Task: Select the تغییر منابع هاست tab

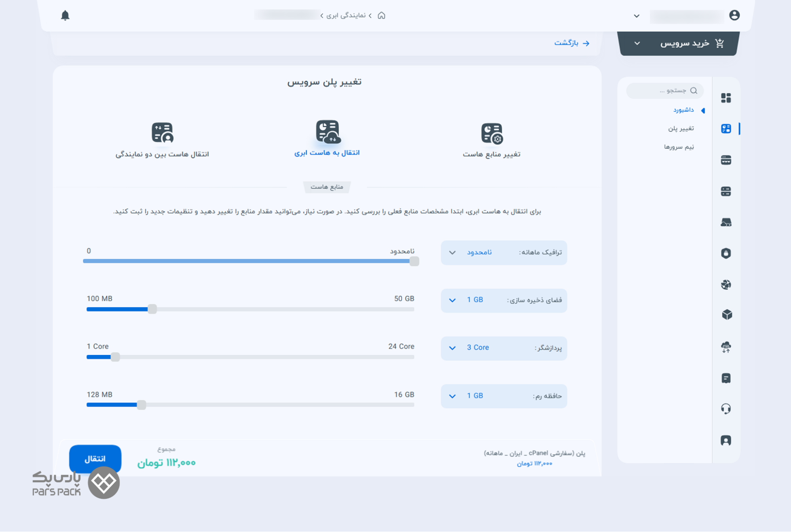Action: 491,140
